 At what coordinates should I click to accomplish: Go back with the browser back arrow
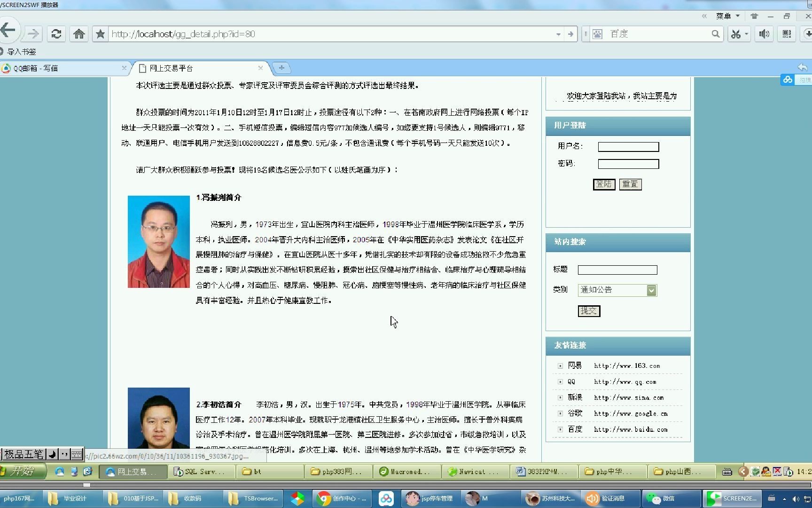click(8, 31)
